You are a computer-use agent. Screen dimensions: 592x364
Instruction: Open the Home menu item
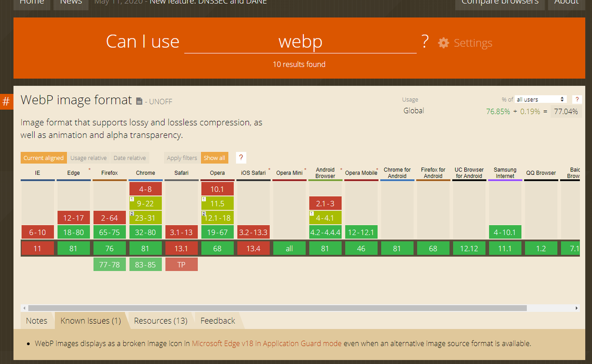[31, 4]
